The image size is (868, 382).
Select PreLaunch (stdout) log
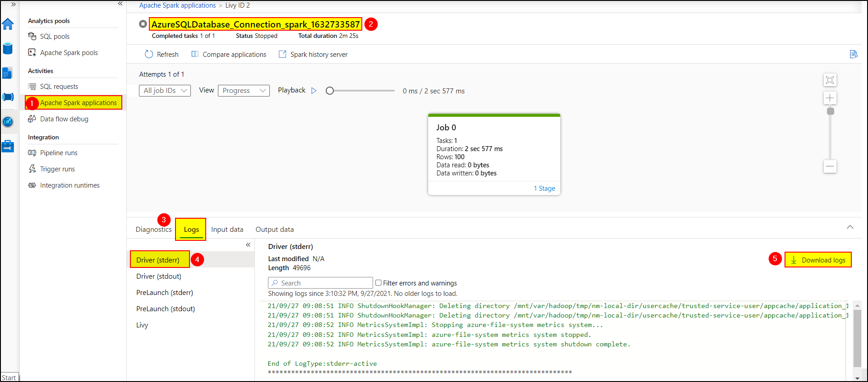(x=166, y=308)
